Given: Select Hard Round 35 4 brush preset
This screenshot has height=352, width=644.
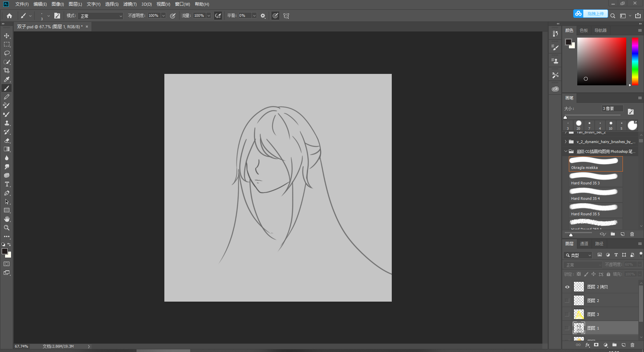Looking at the screenshot, I should tap(596, 195).
